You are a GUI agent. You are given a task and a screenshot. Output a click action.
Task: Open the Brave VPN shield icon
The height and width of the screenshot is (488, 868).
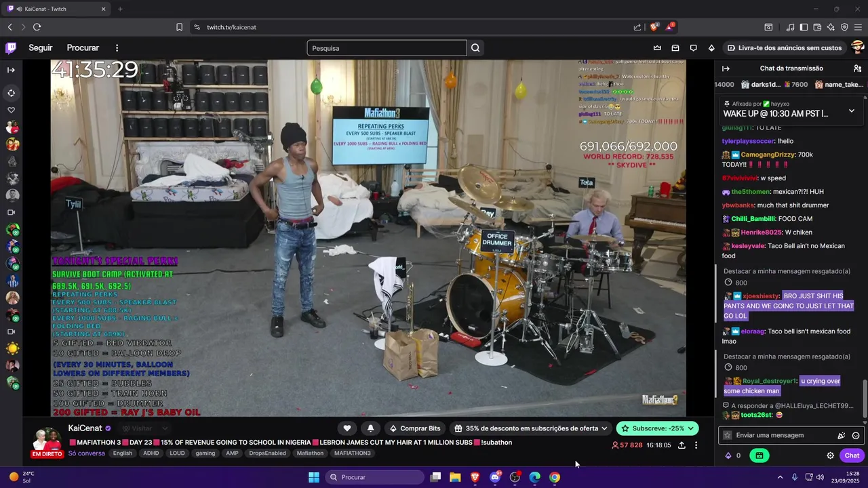click(844, 27)
